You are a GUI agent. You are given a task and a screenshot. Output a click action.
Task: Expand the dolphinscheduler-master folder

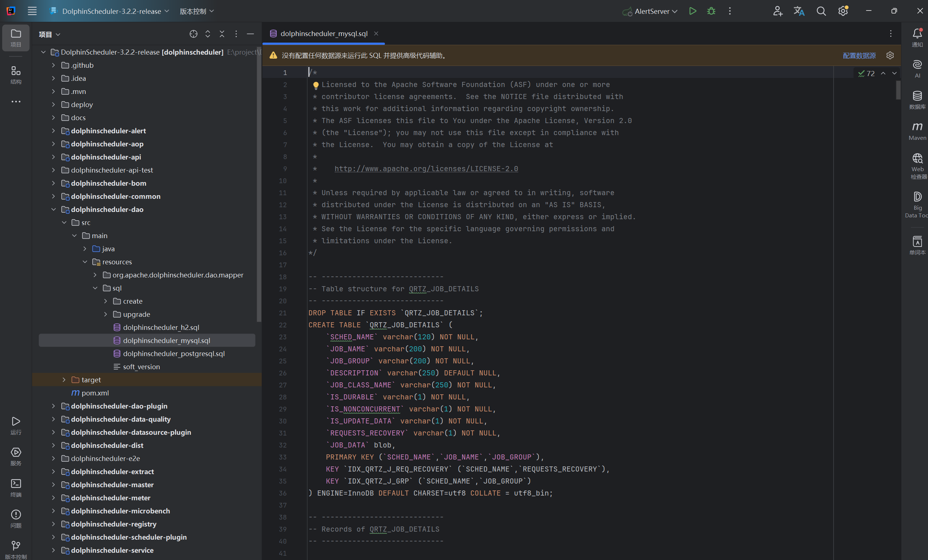pos(53,485)
